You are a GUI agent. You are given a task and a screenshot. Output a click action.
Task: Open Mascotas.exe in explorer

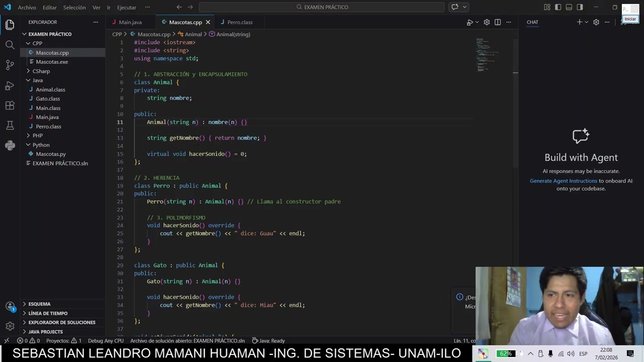63,62
